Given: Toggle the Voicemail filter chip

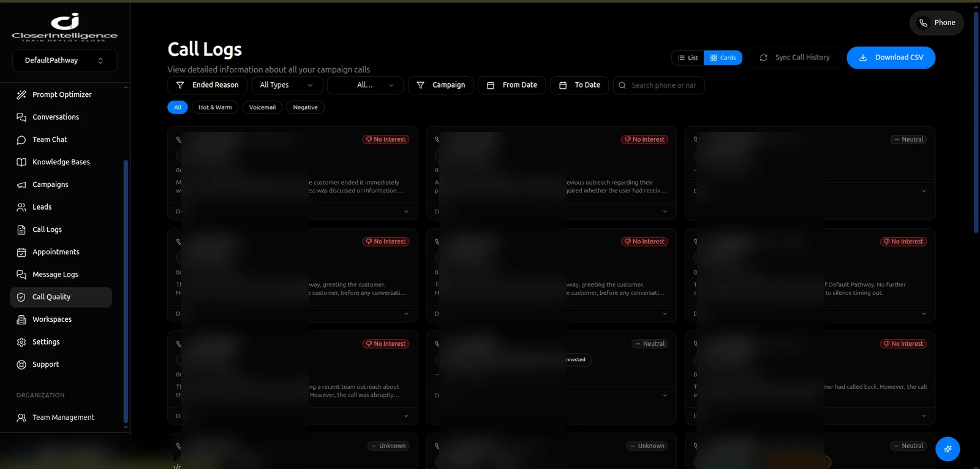Looking at the screenshot, I should pos(262,107).
